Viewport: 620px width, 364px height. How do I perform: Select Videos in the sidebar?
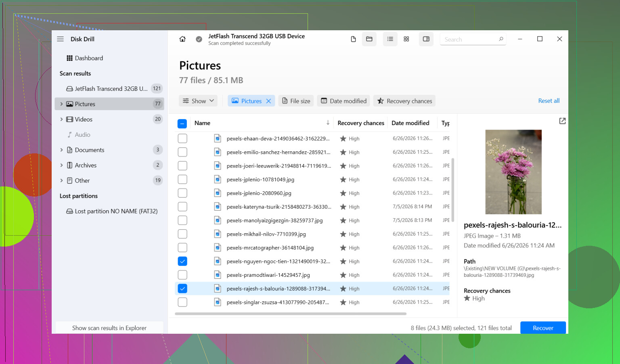pyautogui.click(x=109, y=119)
